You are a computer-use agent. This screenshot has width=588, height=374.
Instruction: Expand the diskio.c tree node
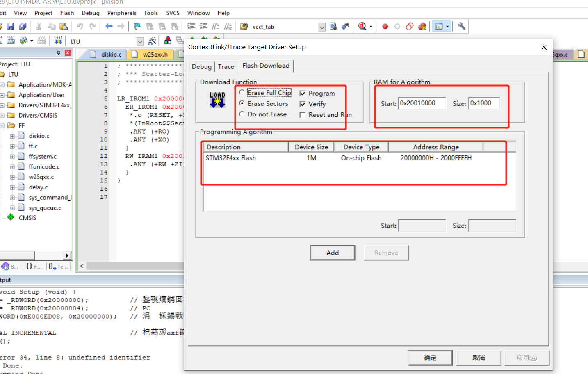point(12,136)
